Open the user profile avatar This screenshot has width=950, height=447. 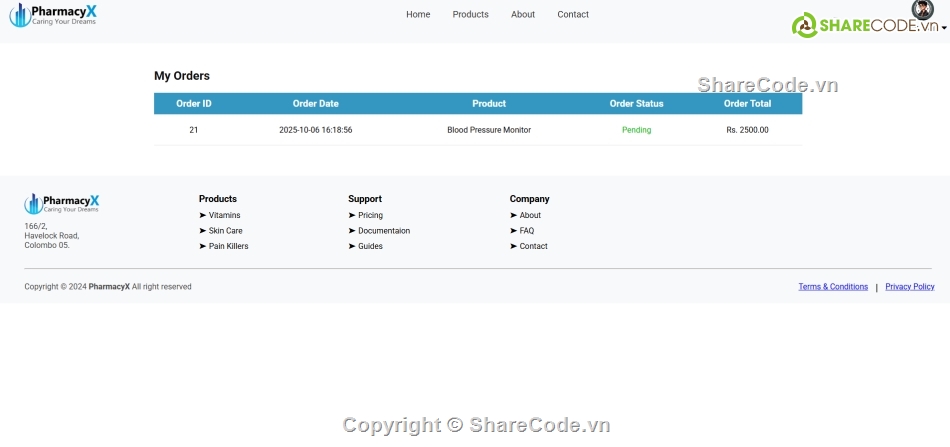tap(922, 10)
